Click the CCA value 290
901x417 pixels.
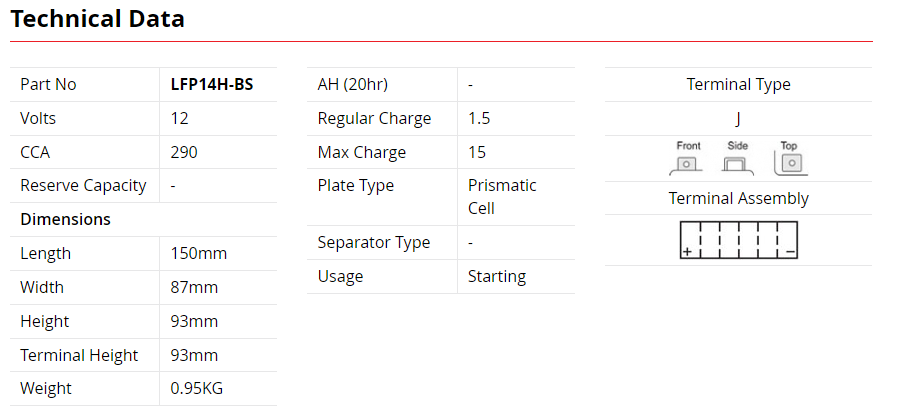click(x=184, y=152)
